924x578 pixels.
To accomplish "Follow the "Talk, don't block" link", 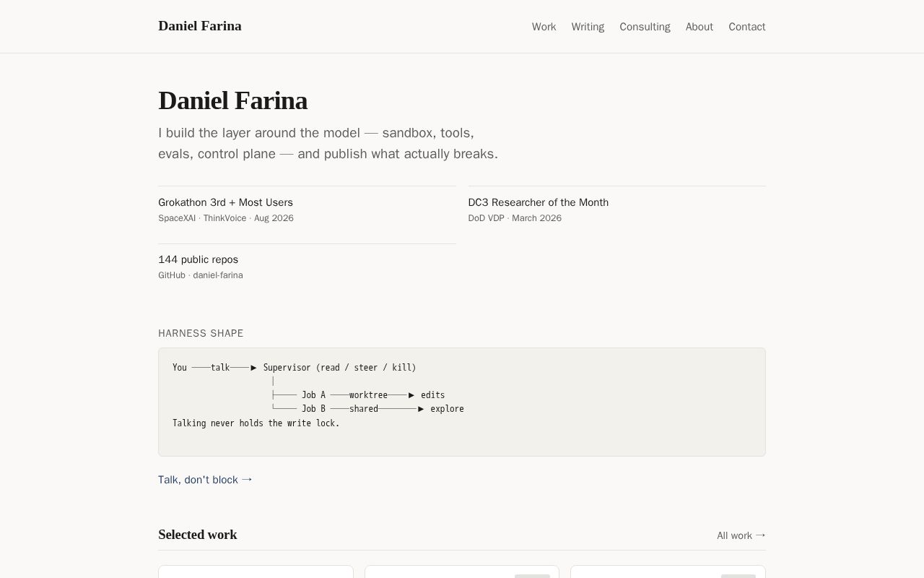I will pyautogui.click(x=206, y=480).
